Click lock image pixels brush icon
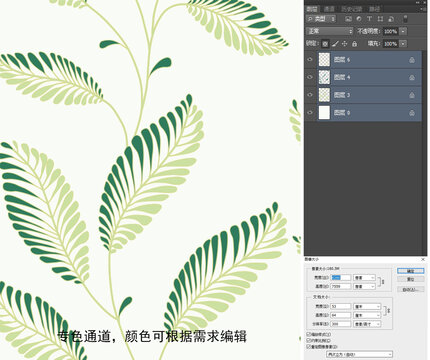The height and width of the screenshot is (360, 430). pos(335,44)
